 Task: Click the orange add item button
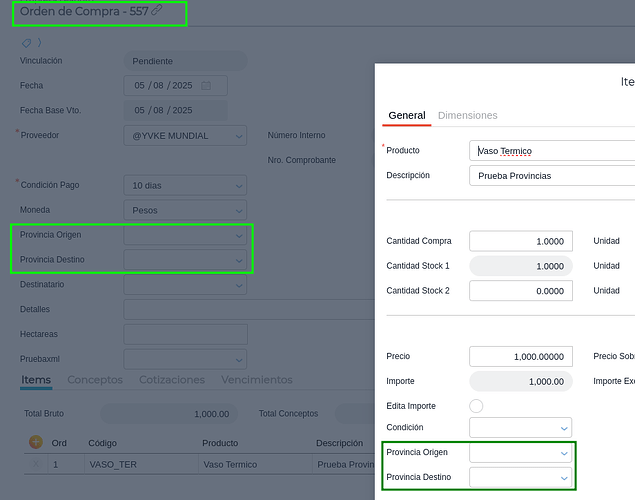36,442
